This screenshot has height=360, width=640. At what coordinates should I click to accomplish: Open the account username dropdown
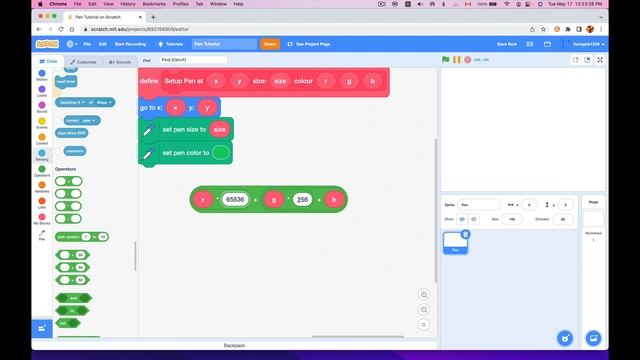tap(585, 44)
